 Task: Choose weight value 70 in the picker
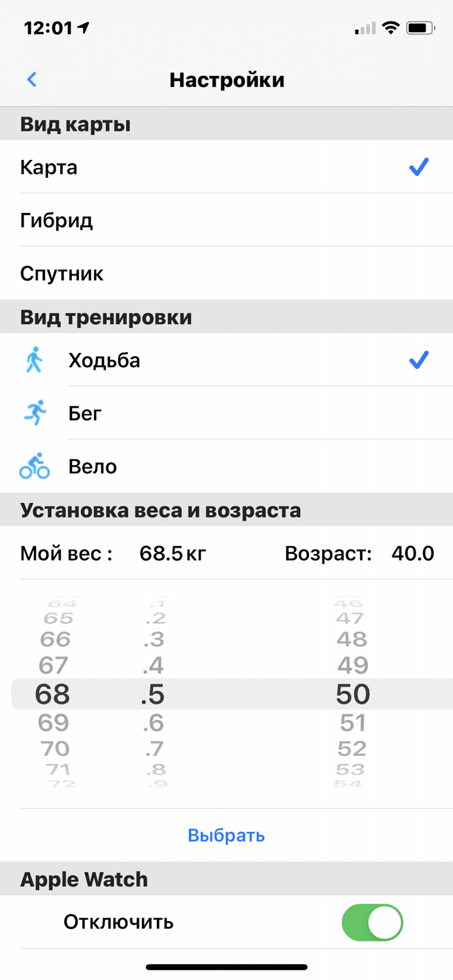click(55, 749)
